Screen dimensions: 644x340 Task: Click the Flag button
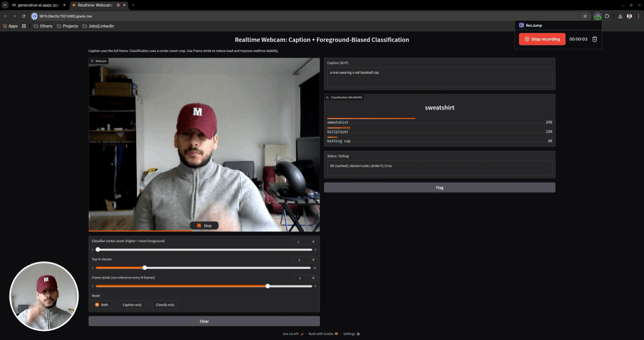click(439, 187)
